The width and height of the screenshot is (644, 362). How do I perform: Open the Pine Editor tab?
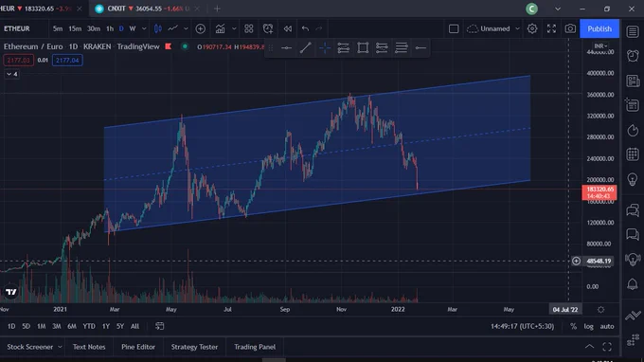click(x=138, y=347)
